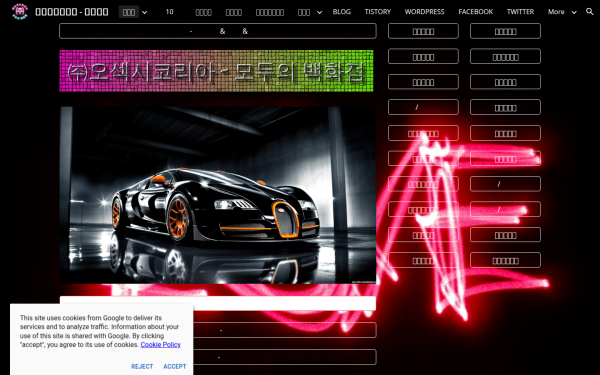
Task: Open the TWITTER navigation link
Action: point(520,12)
